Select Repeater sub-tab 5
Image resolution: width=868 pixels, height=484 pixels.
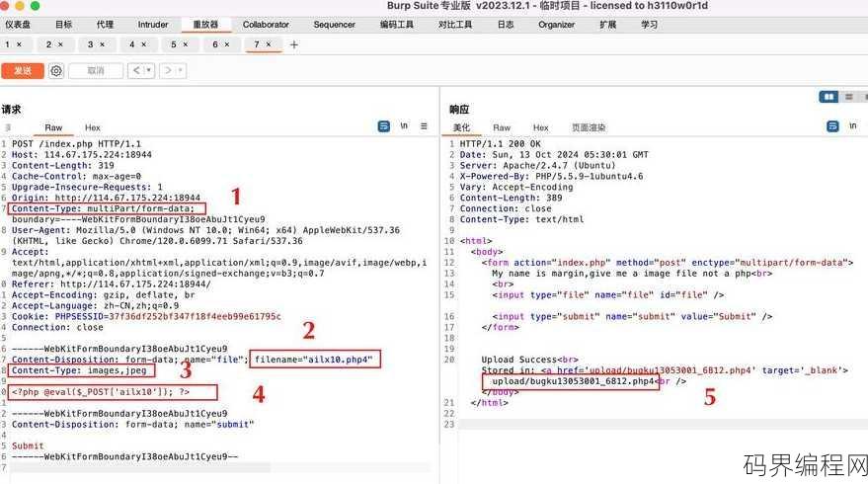[x=173, y=44]
